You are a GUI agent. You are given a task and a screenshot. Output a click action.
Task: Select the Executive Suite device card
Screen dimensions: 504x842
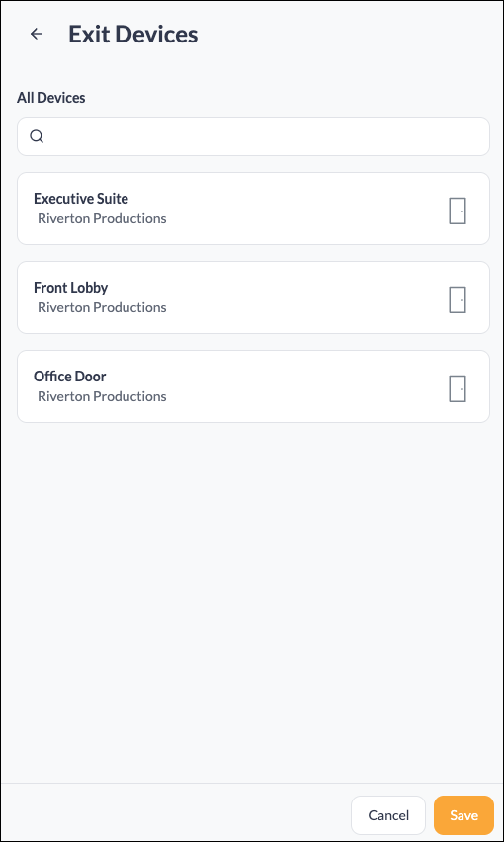253,209
